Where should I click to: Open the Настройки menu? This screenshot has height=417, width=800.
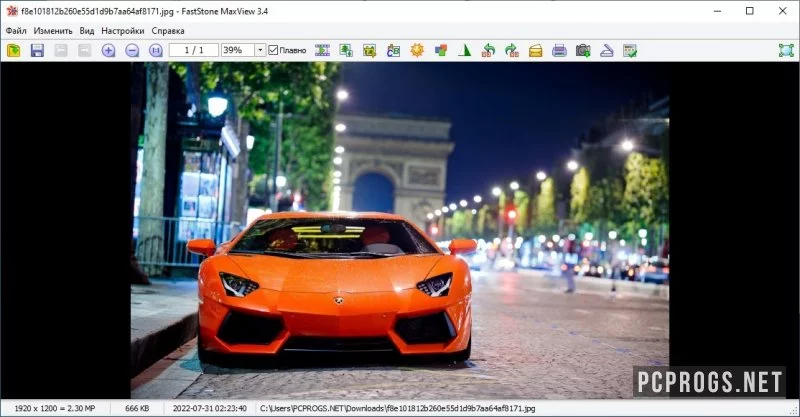click(122, 31)
